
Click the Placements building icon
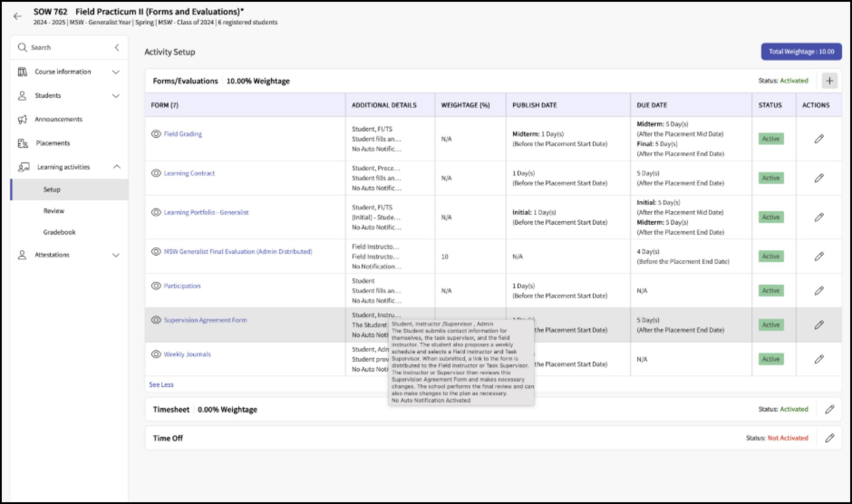pyautogui.click(x=23, y=143)
